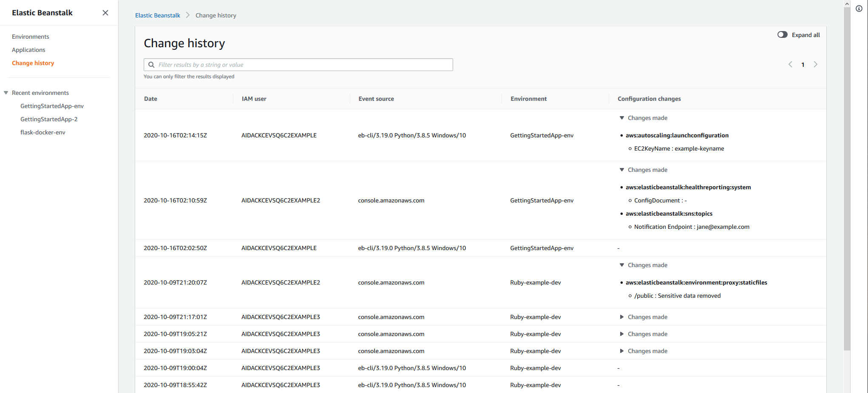Click the search magnifier icon in filter
The width and height of the screenshot is (868, 393).
point(151,65)
